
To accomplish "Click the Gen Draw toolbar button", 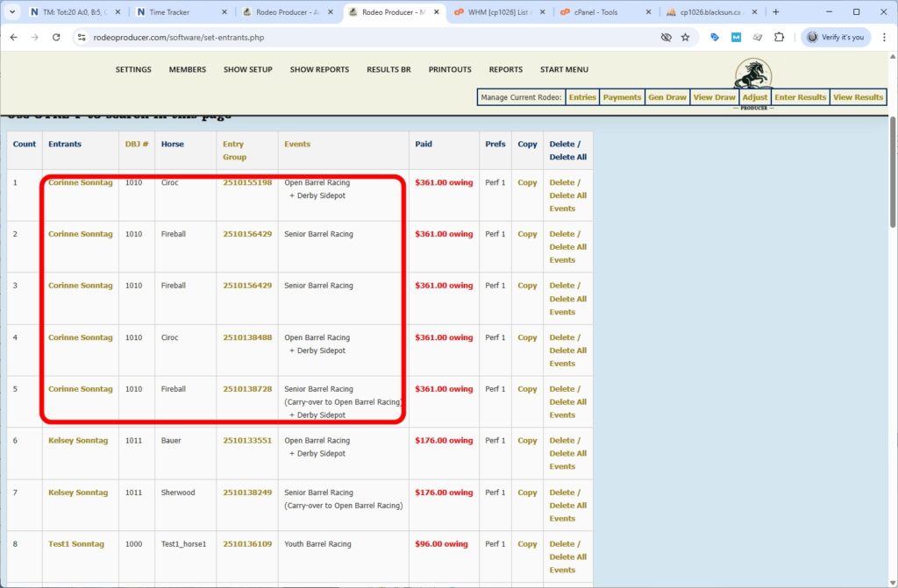I will [667, 97].
